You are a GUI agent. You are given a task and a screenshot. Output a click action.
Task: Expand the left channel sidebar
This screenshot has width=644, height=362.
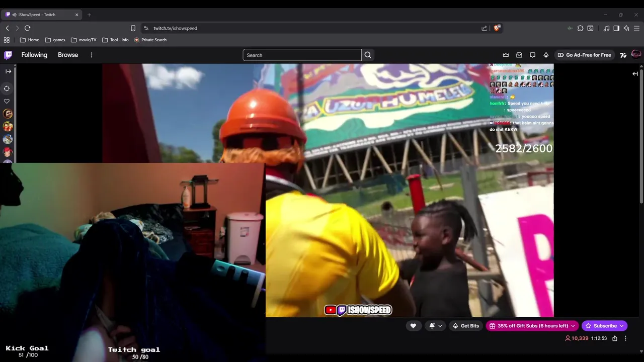[x=8, y=71]
